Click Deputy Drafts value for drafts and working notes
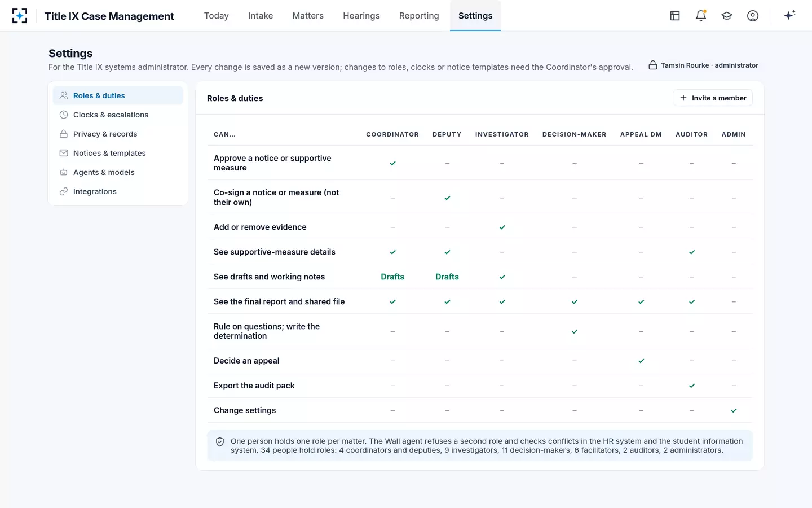This screenshot has width=812, height=508. pyautogui.click(x=447, y=277)
